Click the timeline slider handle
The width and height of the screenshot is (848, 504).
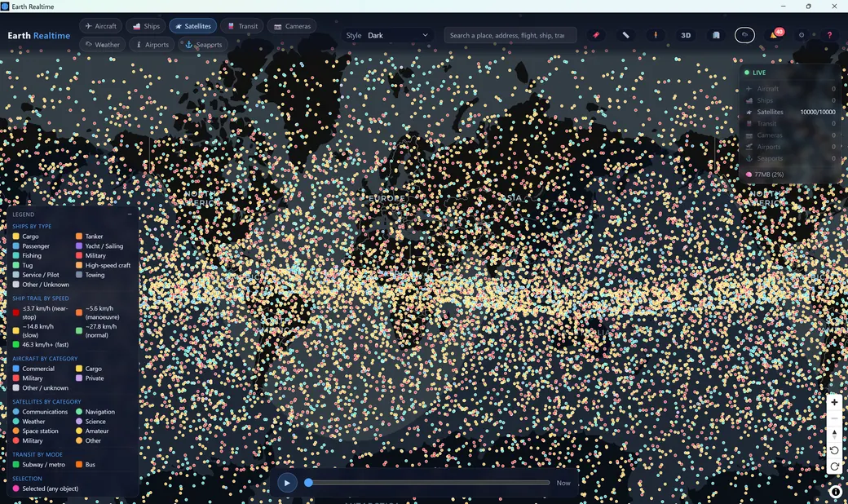click(308, 482)
